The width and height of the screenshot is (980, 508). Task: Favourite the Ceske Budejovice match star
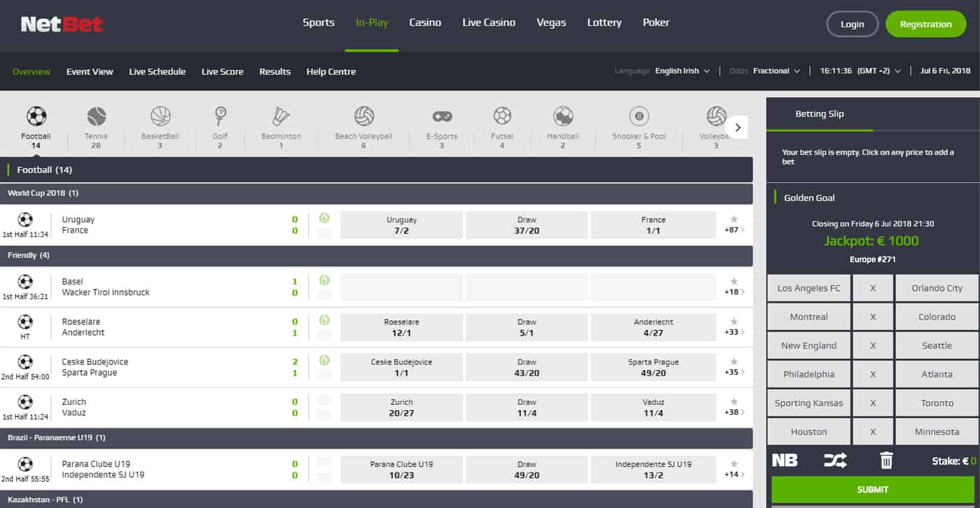tap(734, 361)
